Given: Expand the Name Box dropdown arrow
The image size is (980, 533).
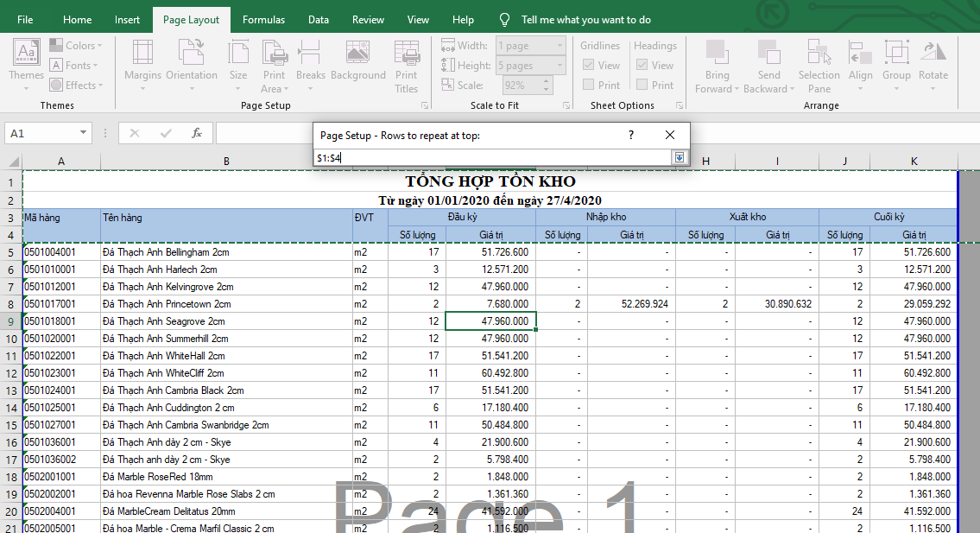Looking at the screenshot, I should 84,133.
